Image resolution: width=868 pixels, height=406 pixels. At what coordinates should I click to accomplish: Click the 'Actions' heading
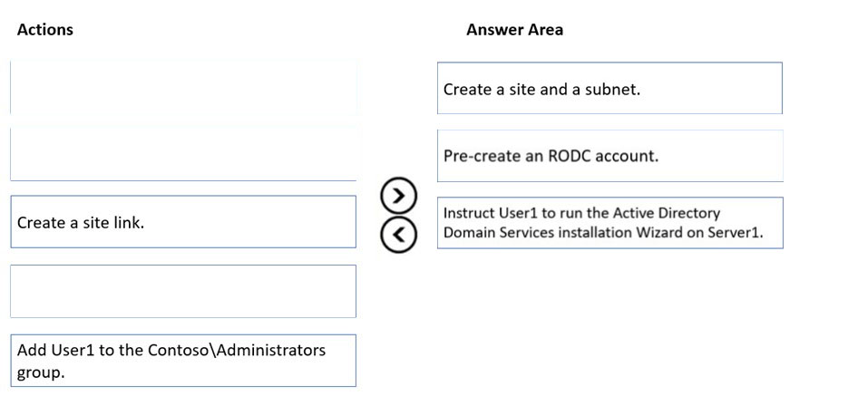(x=45, y=30)
